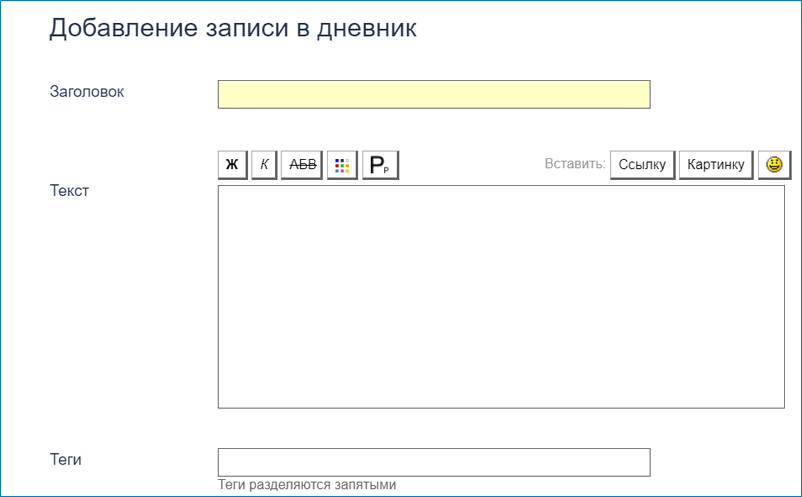Click the Заголовок field label
802x497 pixels.
[87, 91]
